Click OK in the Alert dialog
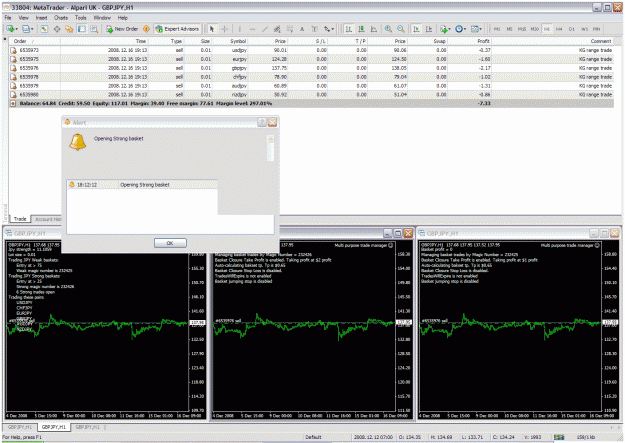 [170, 243]
